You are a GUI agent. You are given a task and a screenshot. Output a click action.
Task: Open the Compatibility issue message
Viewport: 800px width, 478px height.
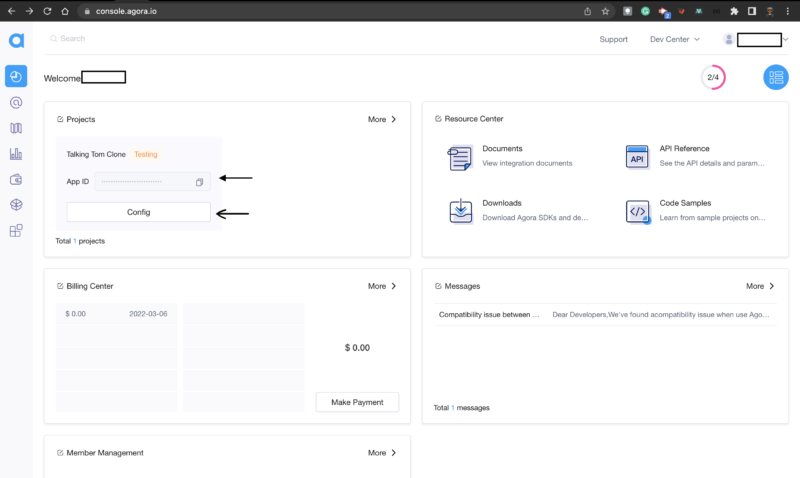[490, 315]
